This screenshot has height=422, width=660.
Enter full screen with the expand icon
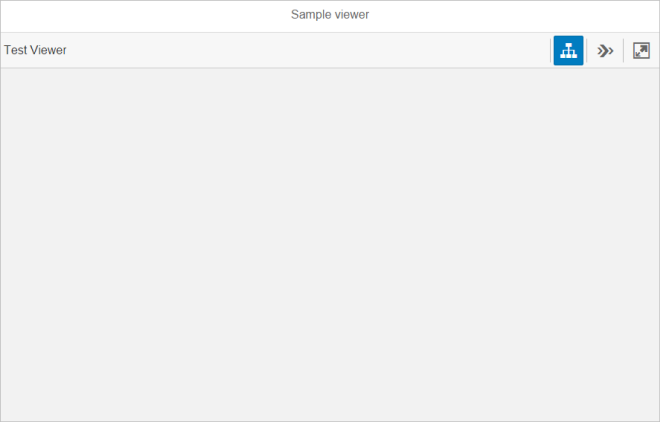pyautogui.click(x=641, y=51)
